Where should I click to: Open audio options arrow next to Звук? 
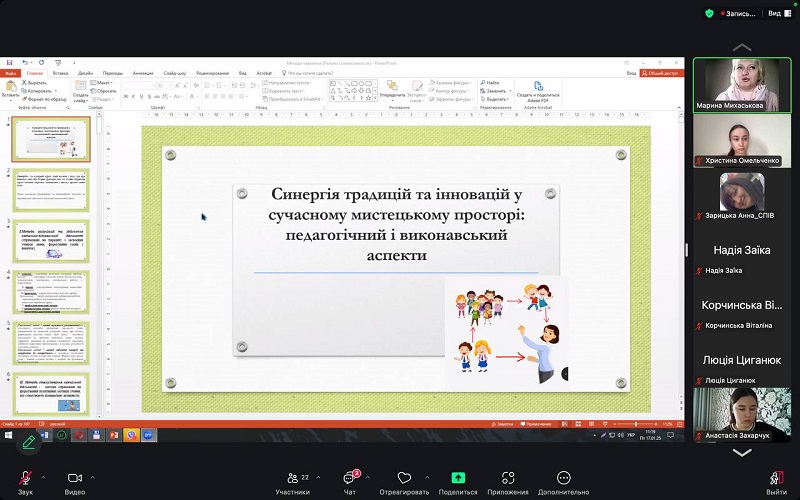pyautogui.click(x=43, y=478)
